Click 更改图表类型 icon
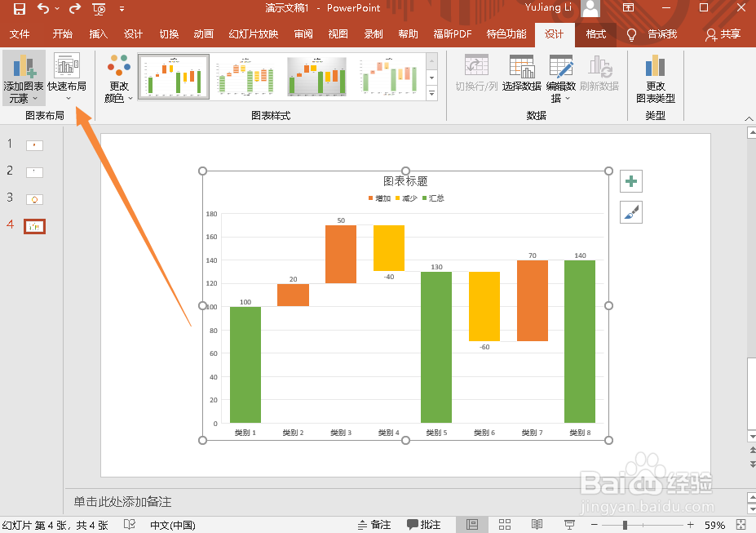This screenshot has height=533, width=756. pos(655,78)
